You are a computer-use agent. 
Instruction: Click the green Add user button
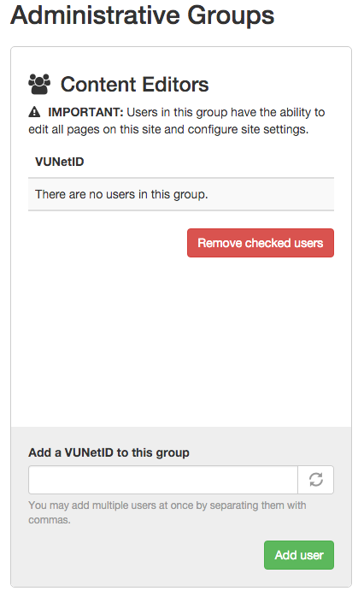(299, 555)
